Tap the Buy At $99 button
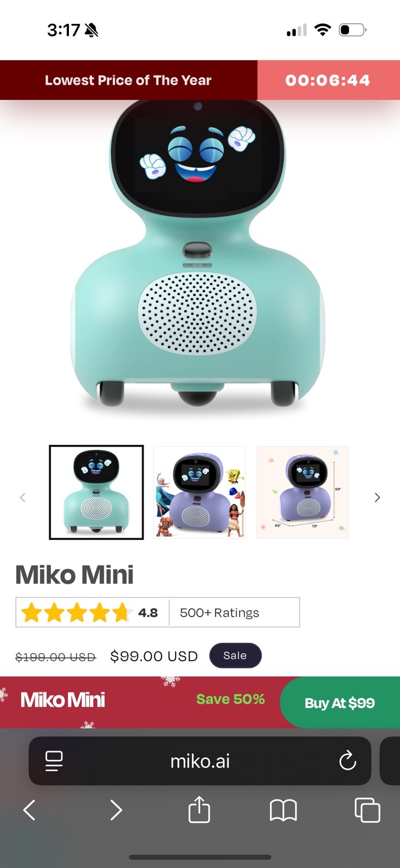 pos(340,703)
